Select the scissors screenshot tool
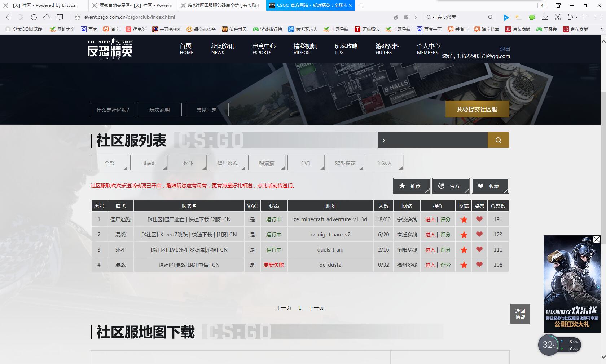This screenshot has height=364, width=606. (x=558, y=17)
